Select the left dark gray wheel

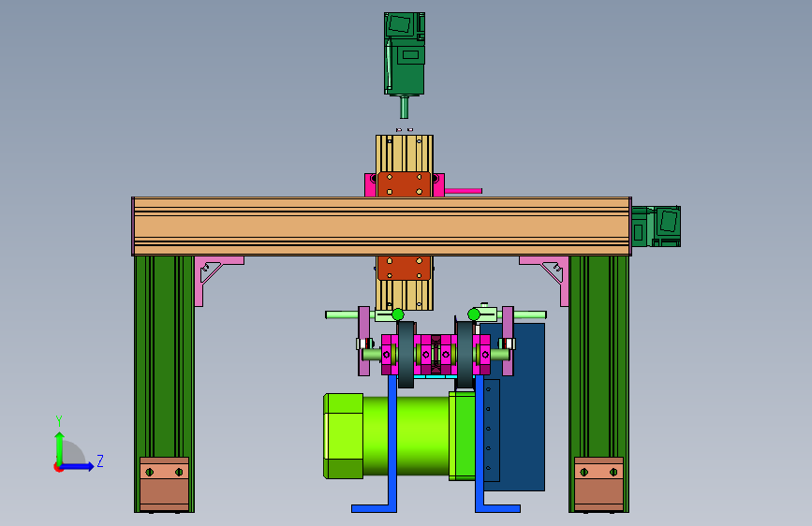coord(406,355)
